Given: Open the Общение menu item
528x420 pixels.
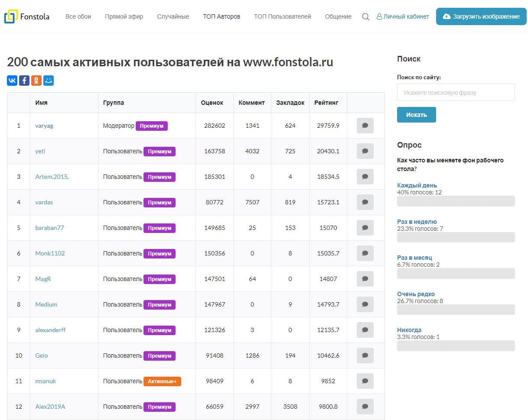Looking at the screenshot, I should (338, 16).
